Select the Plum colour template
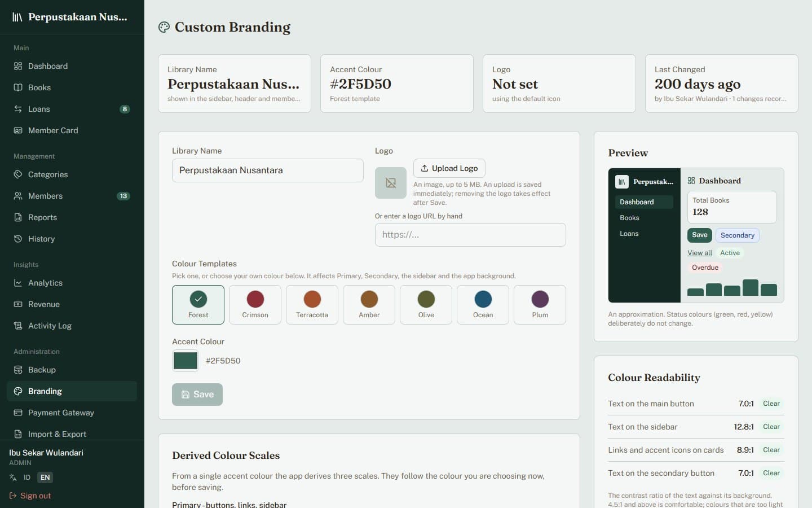The width and height of the screenshot is (812, 508). click(540, 305)
